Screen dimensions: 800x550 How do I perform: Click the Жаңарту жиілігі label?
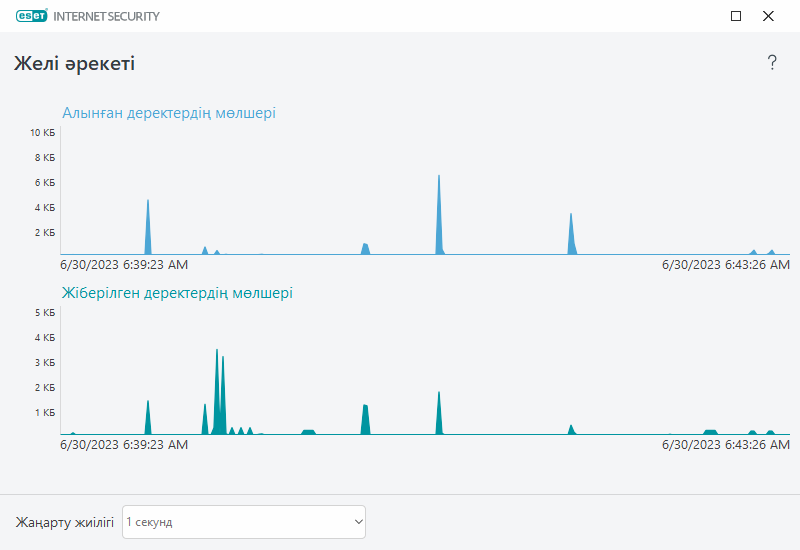pos(65,522)
